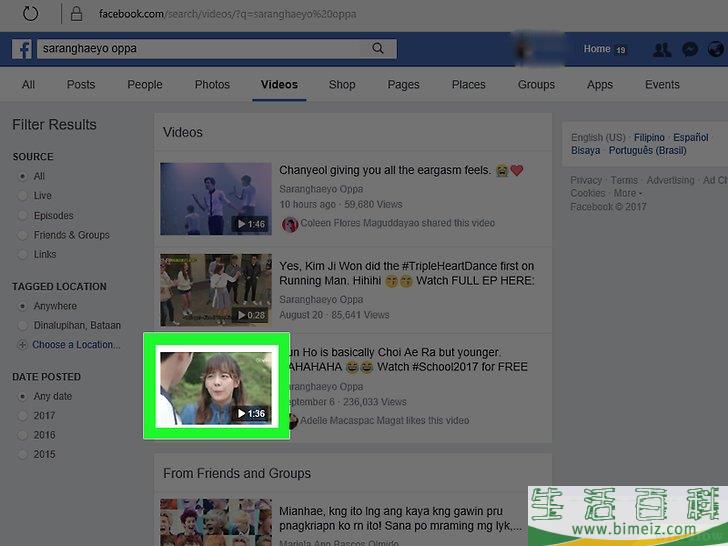Screen dimensions: 728x546
Task: Switch to the Posts tab
Action: pos(81,84)
